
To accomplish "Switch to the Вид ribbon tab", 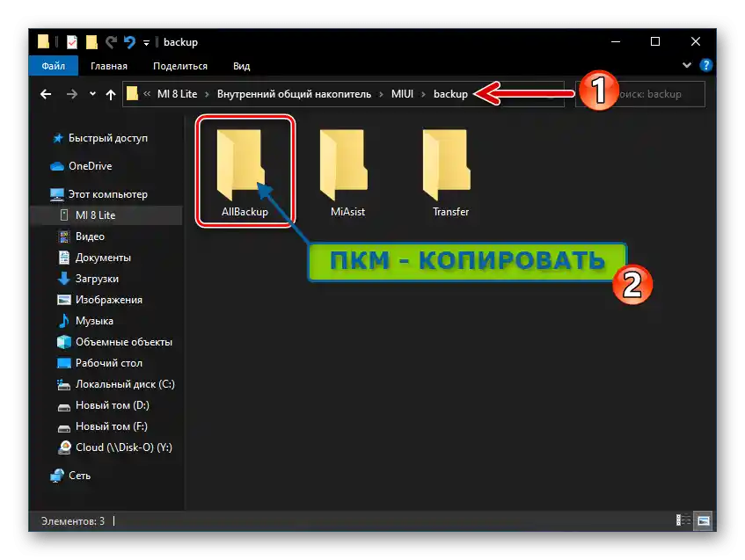I will click(x=241, y=66).
